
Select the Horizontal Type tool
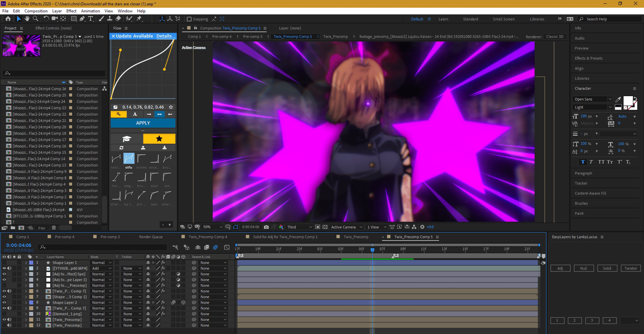pos(91,19)
